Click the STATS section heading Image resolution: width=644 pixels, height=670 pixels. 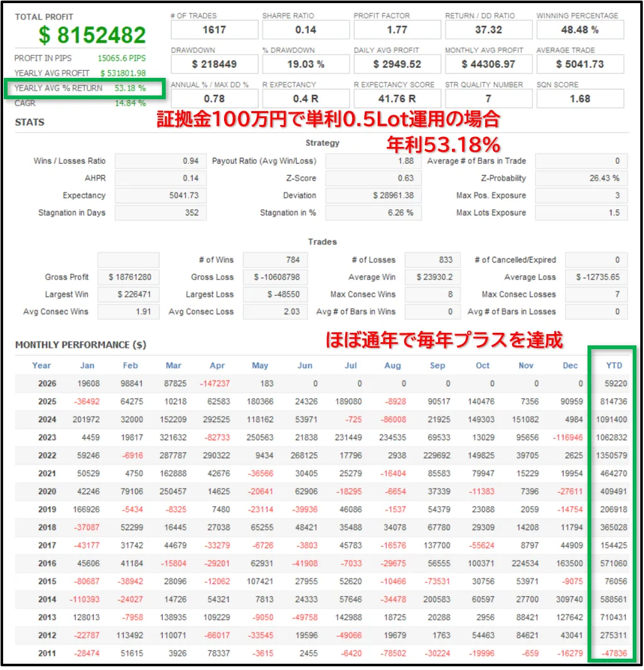click(30, 122)
